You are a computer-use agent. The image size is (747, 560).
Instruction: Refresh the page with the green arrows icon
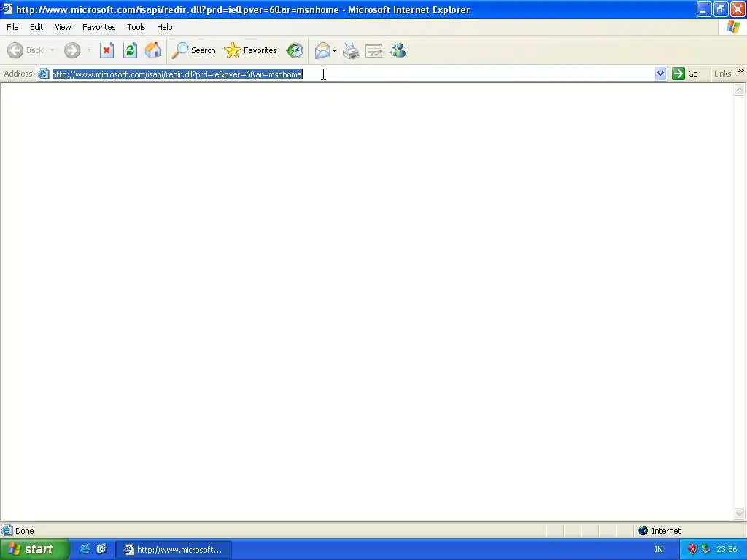tap(130, 50)
